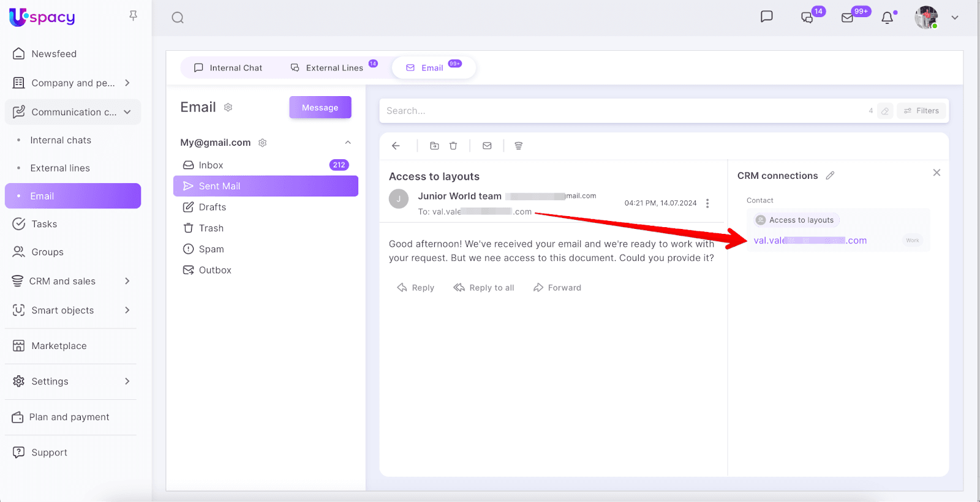Open the user profile dropdown arrow

pyautogui.click(x=954, y=18)
